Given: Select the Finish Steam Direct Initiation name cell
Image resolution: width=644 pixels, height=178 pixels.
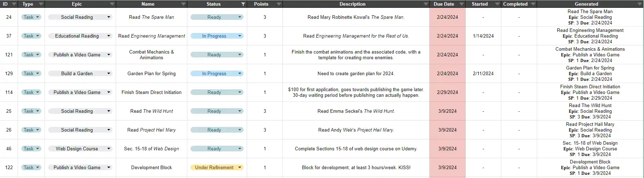Looking at the screenshot, I should point(151,92).
